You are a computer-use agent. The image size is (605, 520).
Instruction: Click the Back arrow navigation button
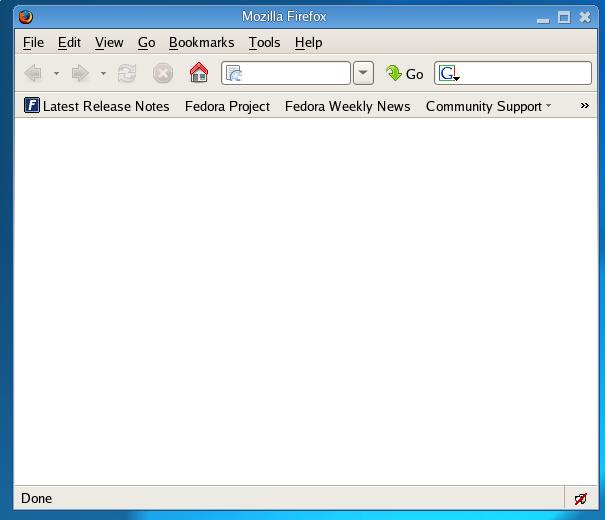pos(33,73)
